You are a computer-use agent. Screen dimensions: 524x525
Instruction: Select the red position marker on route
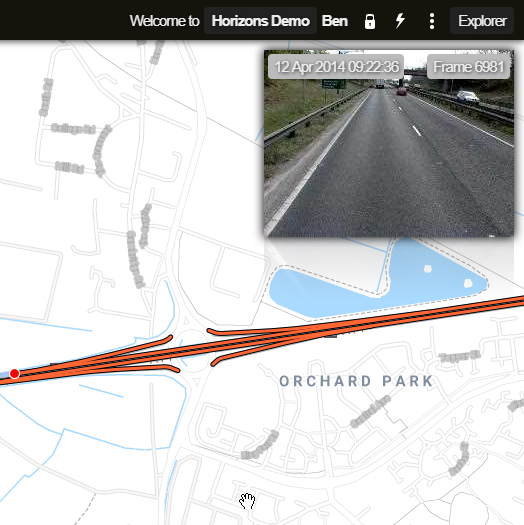[14, 373]
